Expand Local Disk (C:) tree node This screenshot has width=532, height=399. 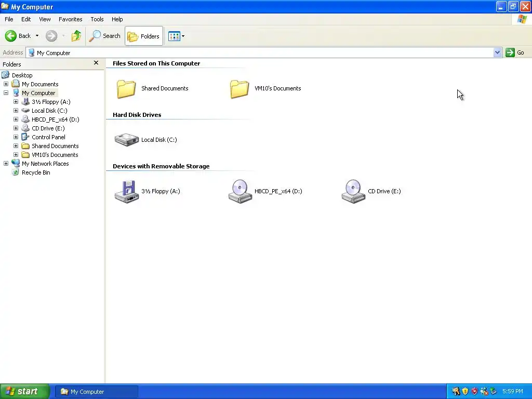(16, 110)
